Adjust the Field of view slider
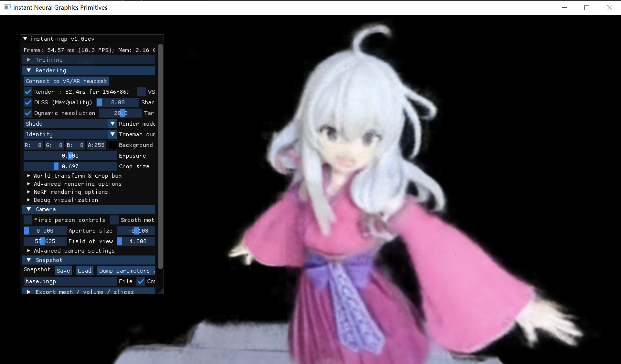 (45, 241)
